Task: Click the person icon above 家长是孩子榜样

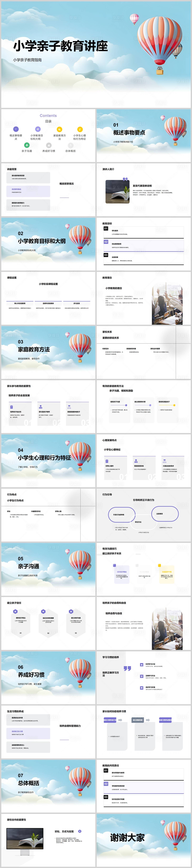Action: pos(40,407)
